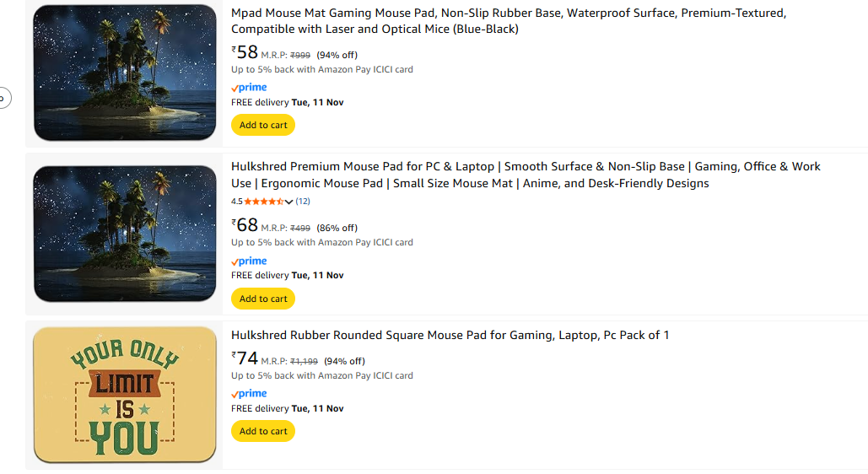Click the "Your Only Limit Is You" image
The height and width of the screenshot is (474, 868).
click(x=125, y=395)
